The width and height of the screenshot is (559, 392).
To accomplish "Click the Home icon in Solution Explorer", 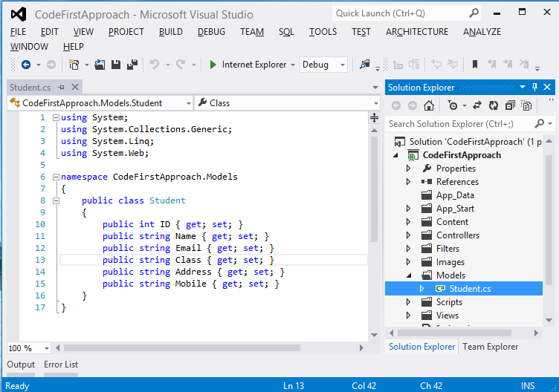I will tap(430, 105).
